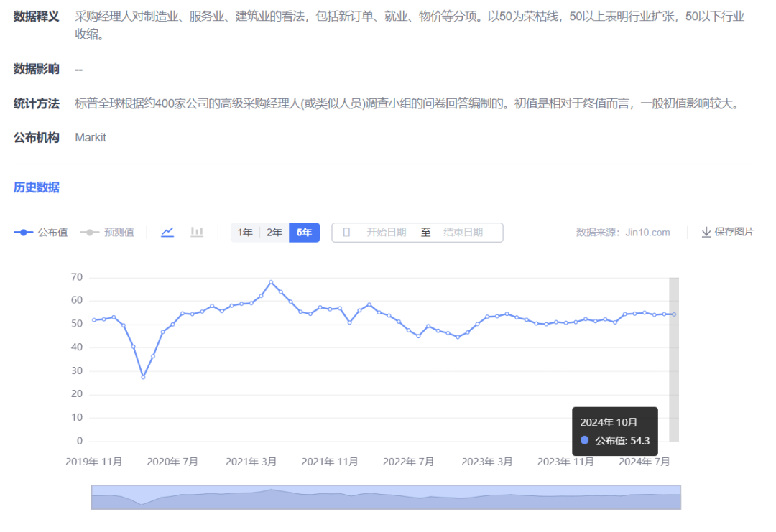Screen dimensions: 776x532
Task: Switch to bar chart view icon
Action: coord(197,232)
